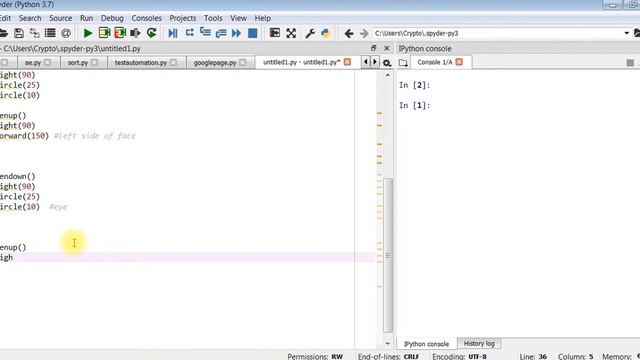The width and height of the screenshot is (640, 360).
Task: Open the Source menu
Action: (x=60, y=18)
